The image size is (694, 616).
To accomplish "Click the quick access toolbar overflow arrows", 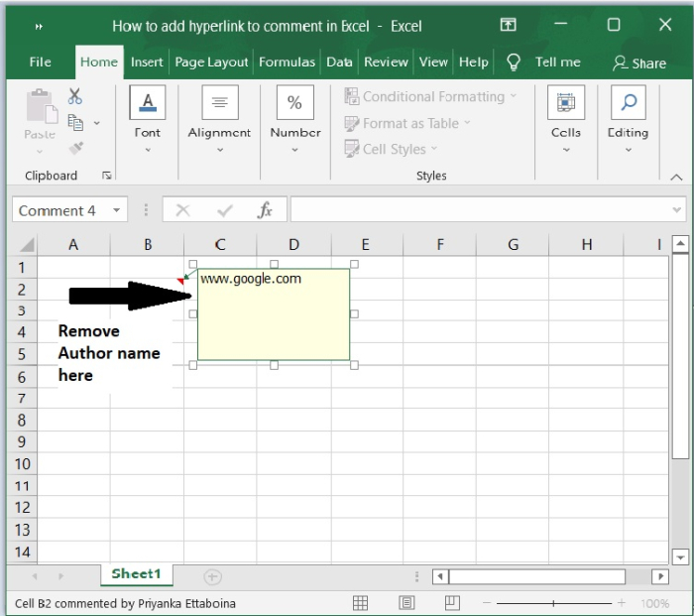I will (x=39, y=27).
